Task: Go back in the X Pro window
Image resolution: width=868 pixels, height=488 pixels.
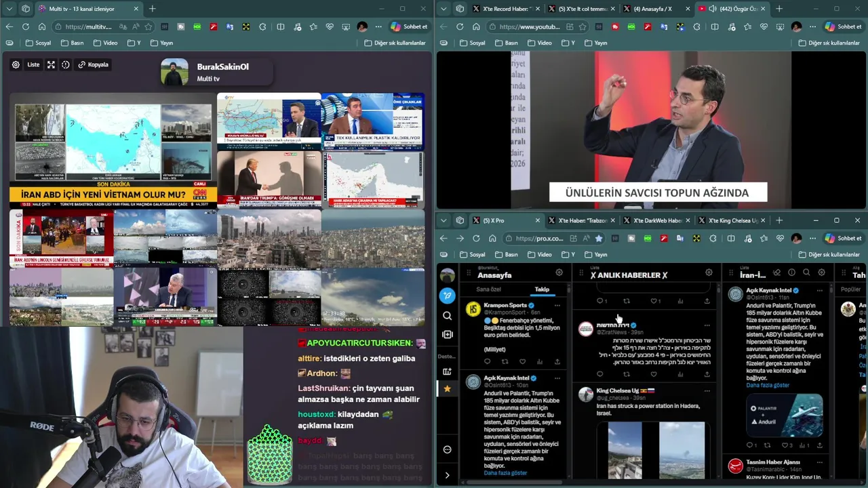Action: point(443,239)
